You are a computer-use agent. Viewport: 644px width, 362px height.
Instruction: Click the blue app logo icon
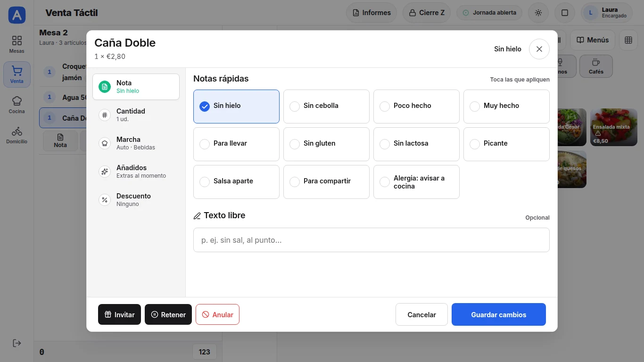[x=17, y=15]
